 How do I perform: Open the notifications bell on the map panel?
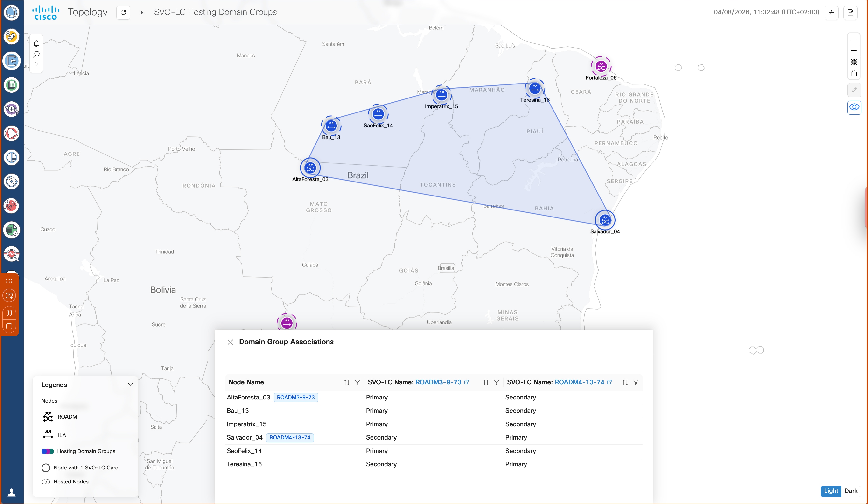click(x=36, y=43)
